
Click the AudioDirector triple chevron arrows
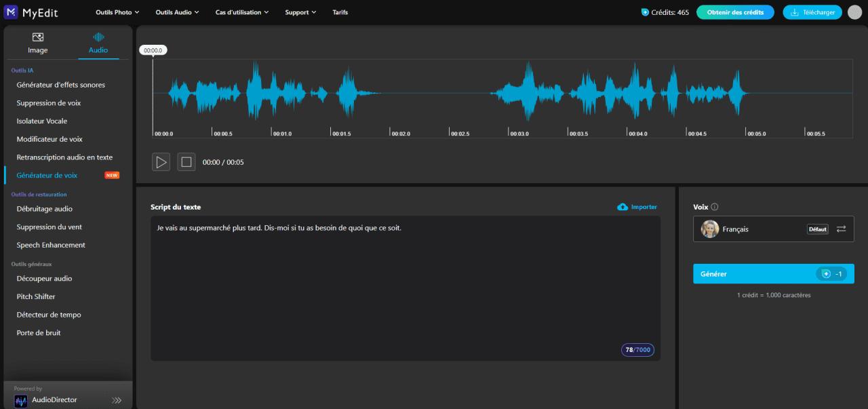tap(117, 400)
